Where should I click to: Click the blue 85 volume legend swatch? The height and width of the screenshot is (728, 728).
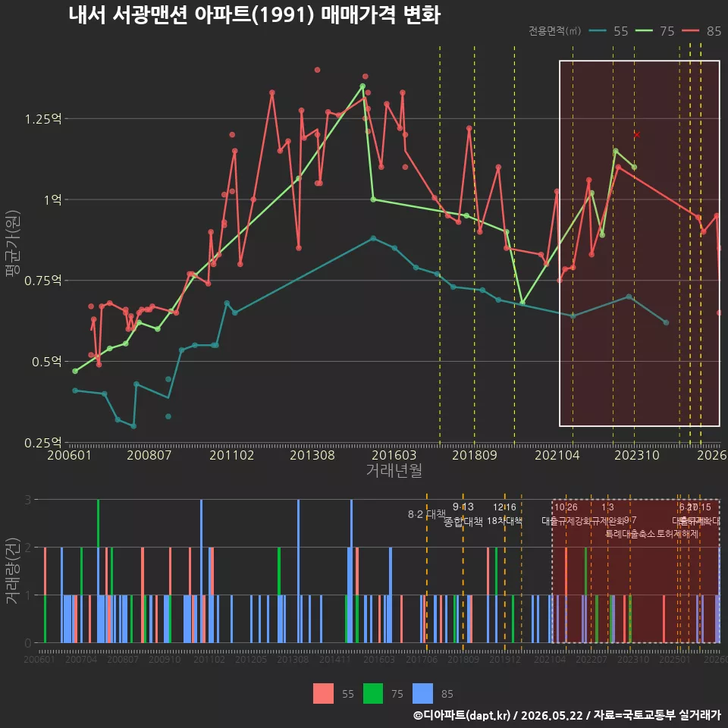pyautogui.click(x=422, y=694)
